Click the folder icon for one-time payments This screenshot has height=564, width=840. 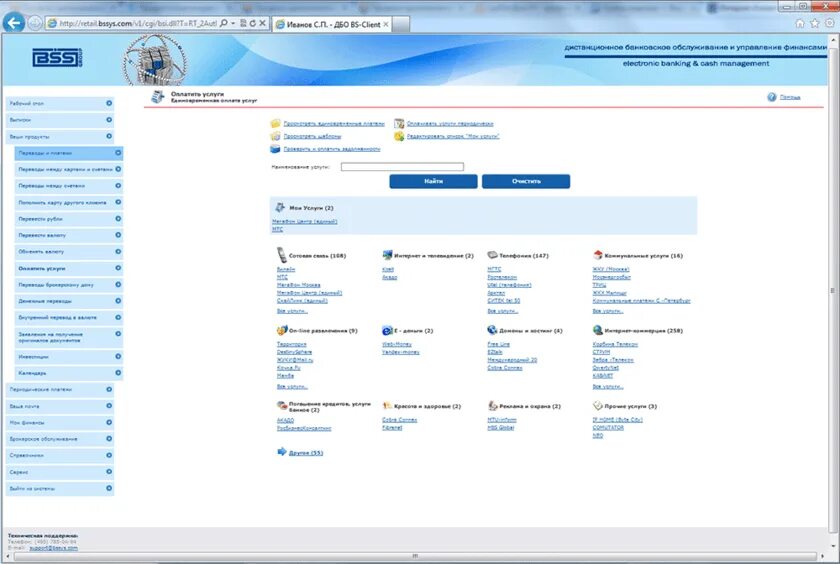(x=275, y=124)
